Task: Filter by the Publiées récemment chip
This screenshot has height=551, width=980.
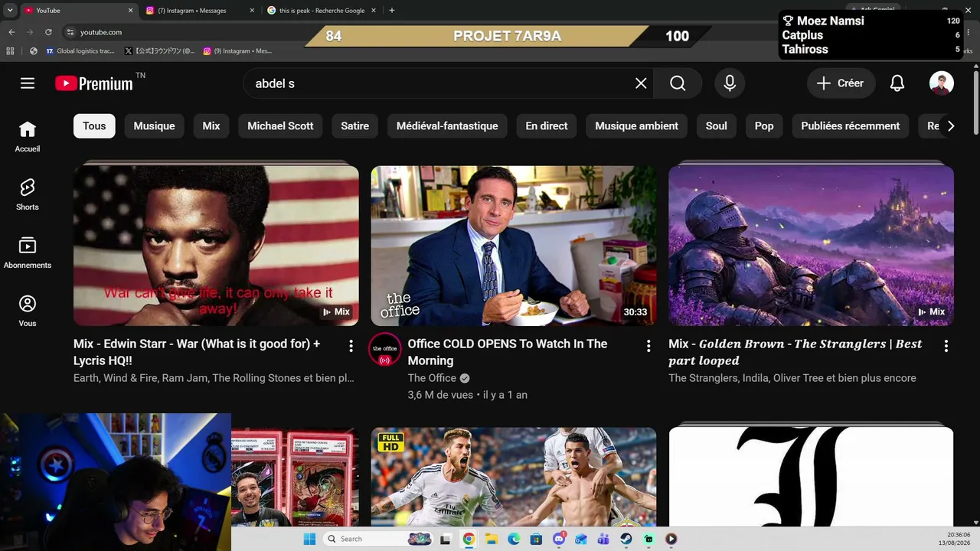Action: pos(851,126)
